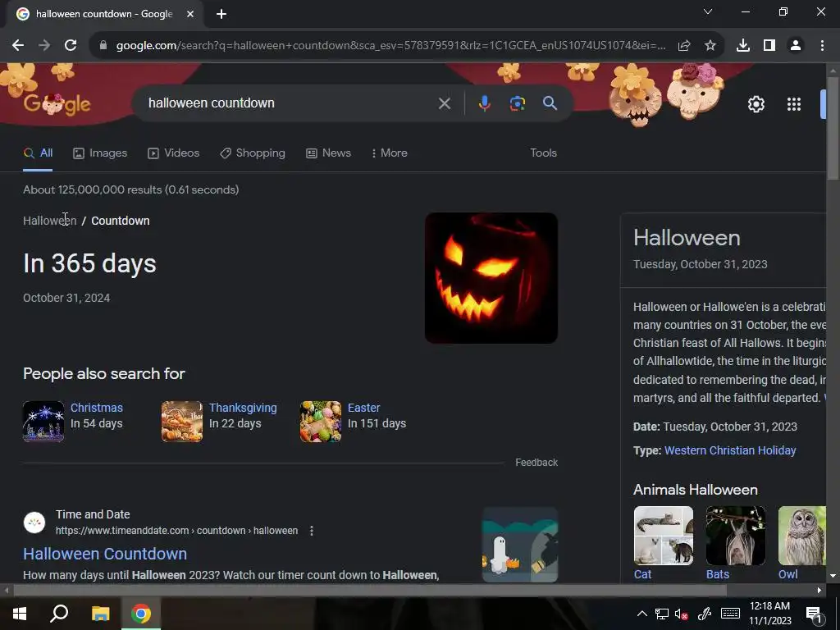Click the Google doodle logo
The width and height of the screenshot is (840, 630).
click(57, 104)
